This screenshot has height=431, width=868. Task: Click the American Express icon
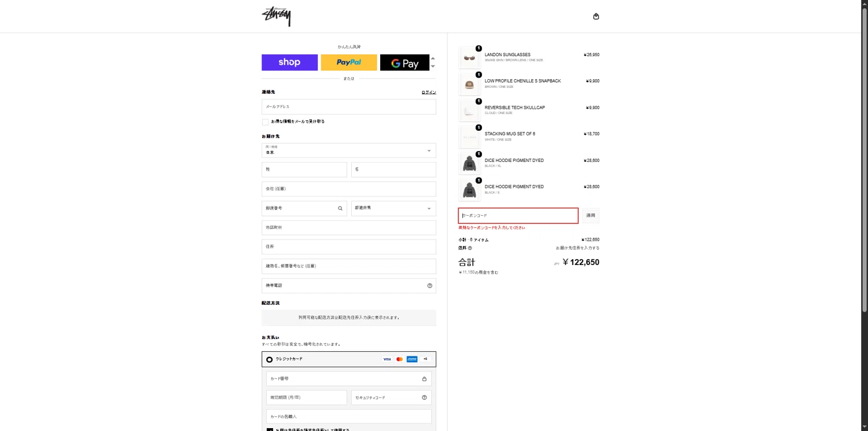click(412, 359)
